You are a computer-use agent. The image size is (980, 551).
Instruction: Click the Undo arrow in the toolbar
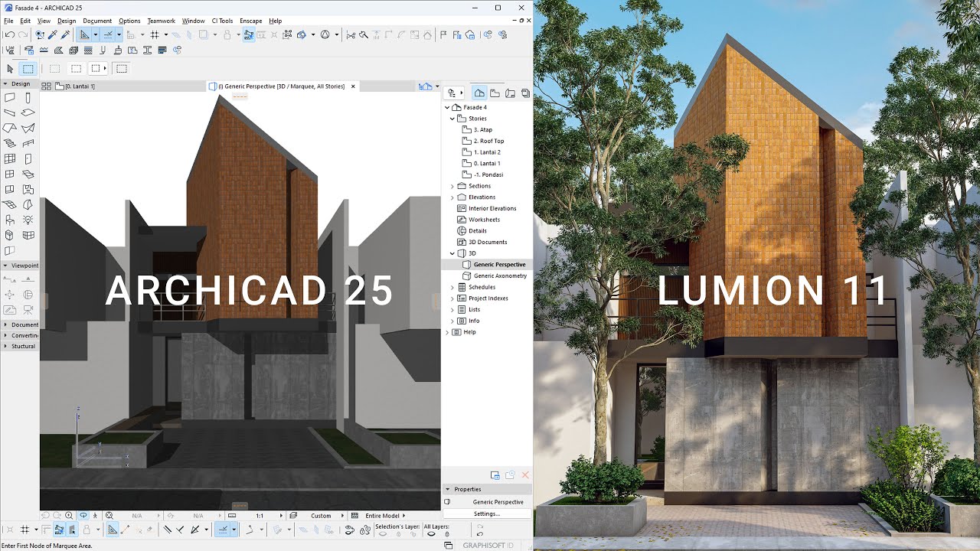click(x=9, y=34)
